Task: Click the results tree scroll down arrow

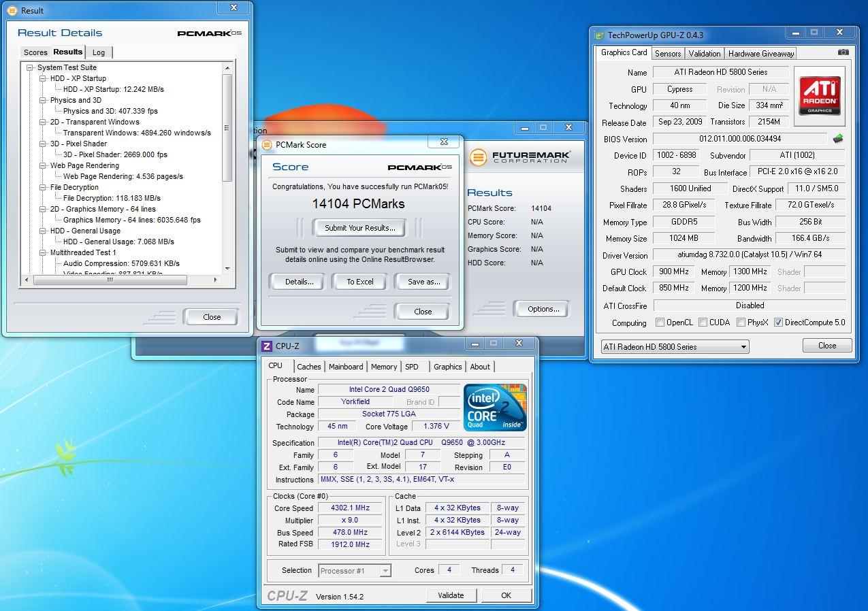Action: point(227,269)
